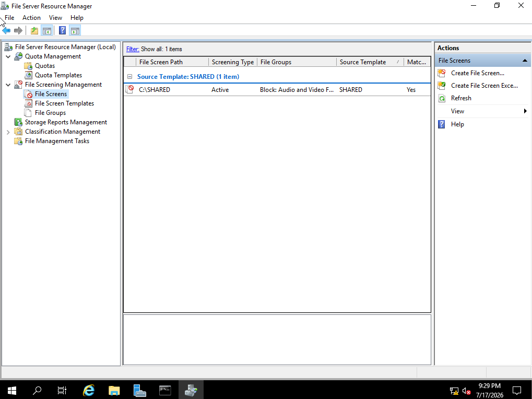Image resolution: width=532 pixels, height=399 pixels.
Task: Expand the Classification Management tree node
Action: 8,132
